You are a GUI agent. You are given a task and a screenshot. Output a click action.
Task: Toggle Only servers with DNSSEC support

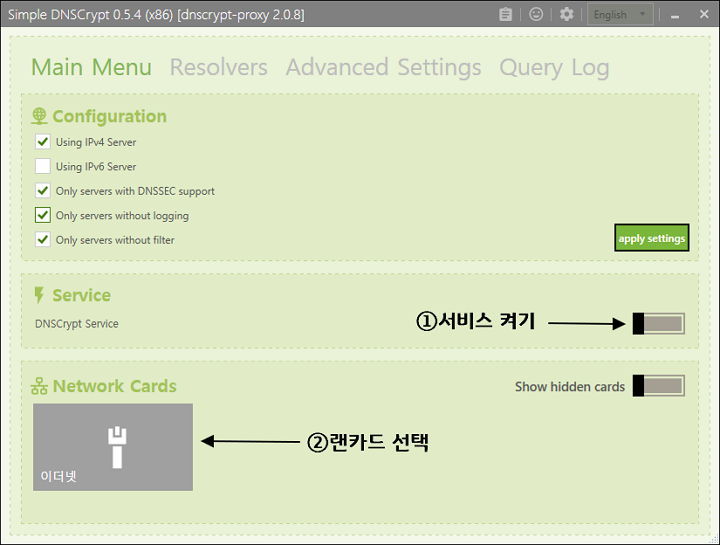coord(43,190)
